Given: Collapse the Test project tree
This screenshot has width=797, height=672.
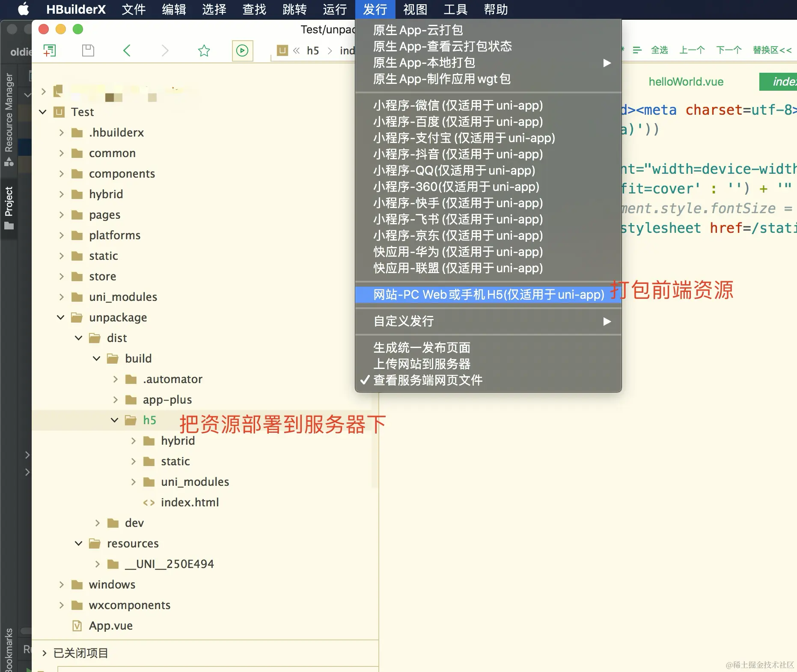Looking at the screenshot, I should pos(43,112).
